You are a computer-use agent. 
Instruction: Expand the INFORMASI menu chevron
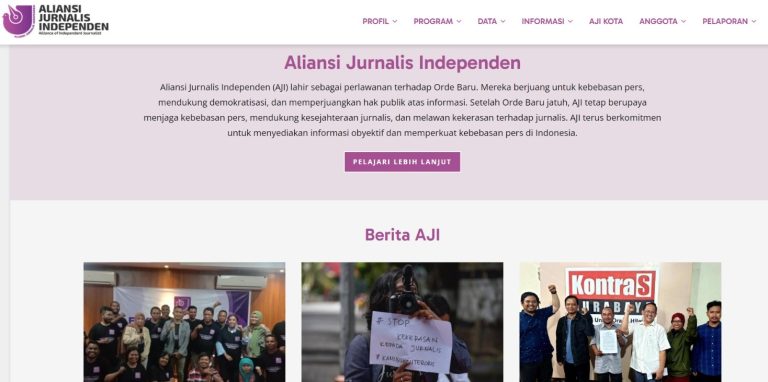coord(570,22)
